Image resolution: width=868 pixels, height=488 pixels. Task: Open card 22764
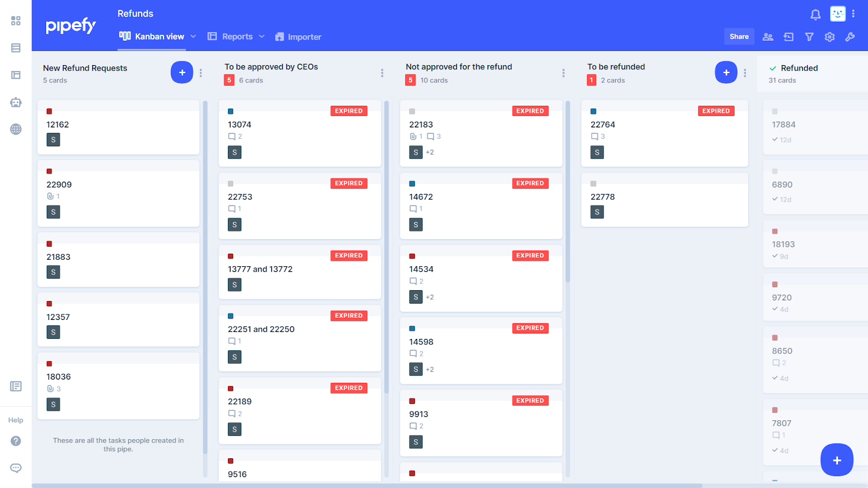(x=665, y=133)
